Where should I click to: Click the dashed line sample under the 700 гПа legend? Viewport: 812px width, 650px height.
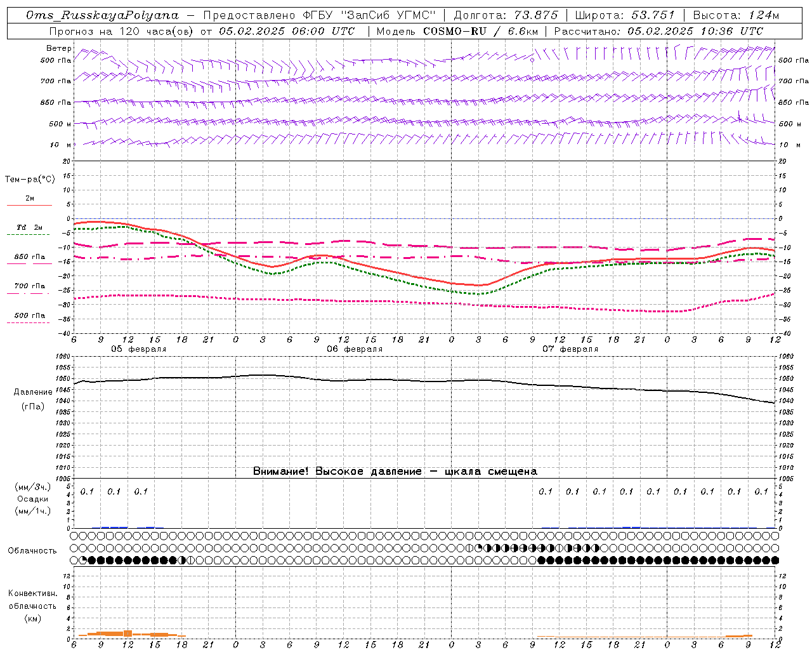[x=28, y=293]
